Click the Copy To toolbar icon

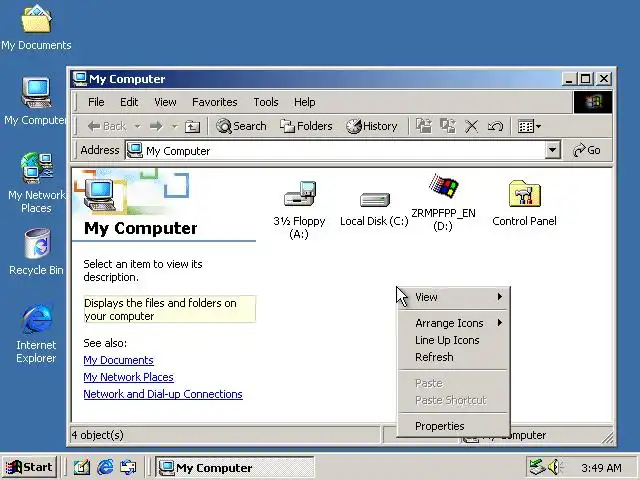[x=448, y=126]
